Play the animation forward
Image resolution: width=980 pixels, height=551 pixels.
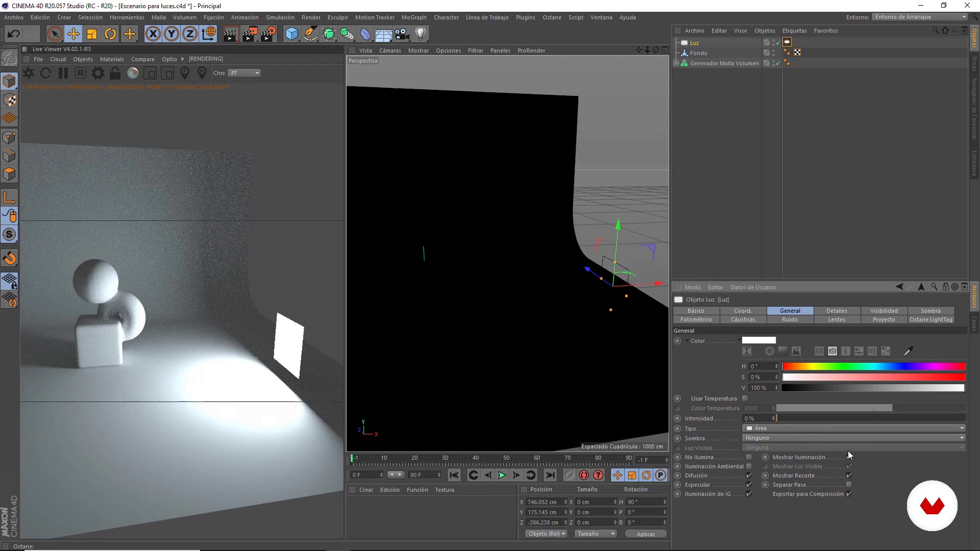(x=502, y=475)
